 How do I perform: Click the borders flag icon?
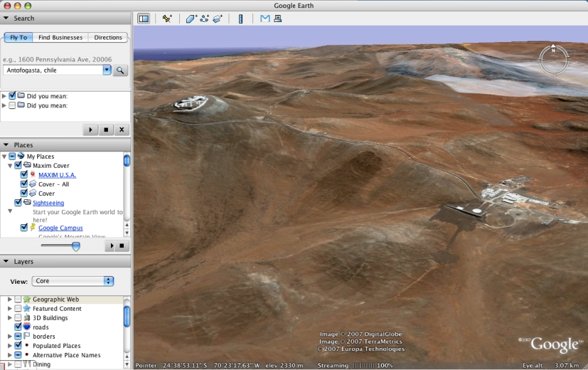click(x=26, y=336)
